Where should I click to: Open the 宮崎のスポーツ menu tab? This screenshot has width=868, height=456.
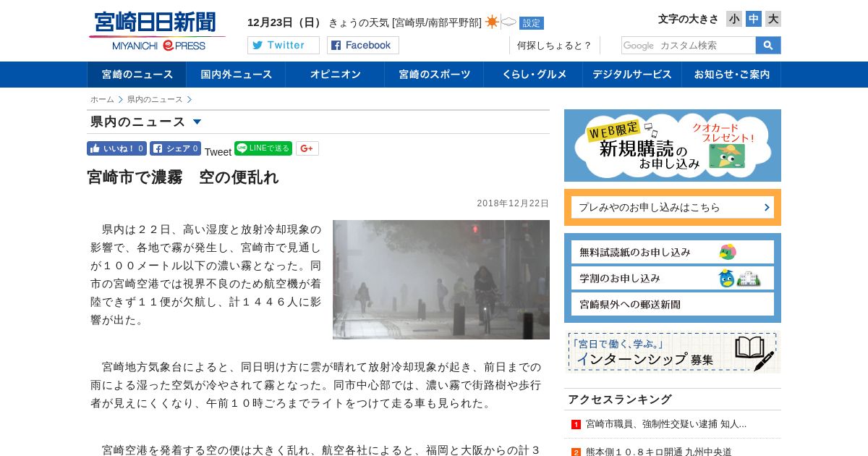tap(435, 75)
